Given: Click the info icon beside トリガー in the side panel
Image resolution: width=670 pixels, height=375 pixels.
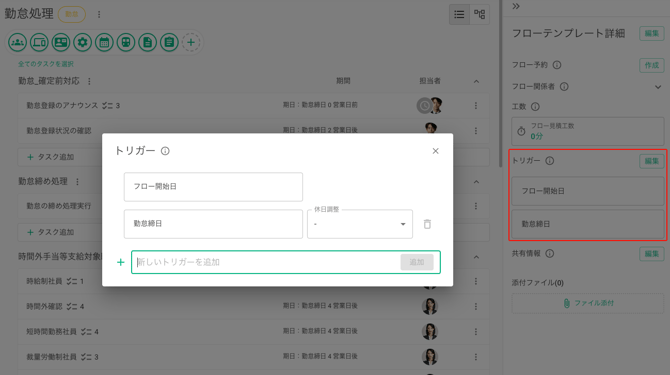Looking at the screenshot, I should (x=550, y=161).
